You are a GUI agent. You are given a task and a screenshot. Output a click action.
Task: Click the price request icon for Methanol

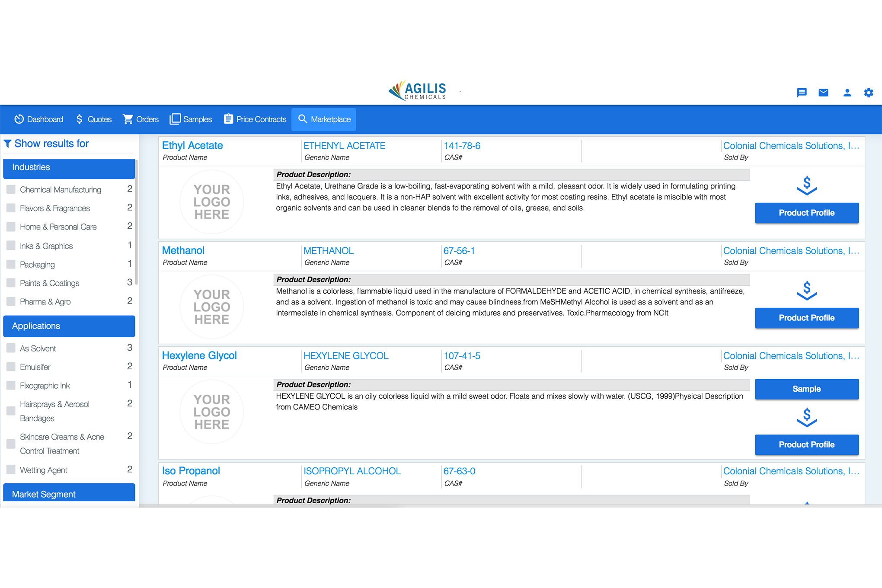tap(806, 291)
